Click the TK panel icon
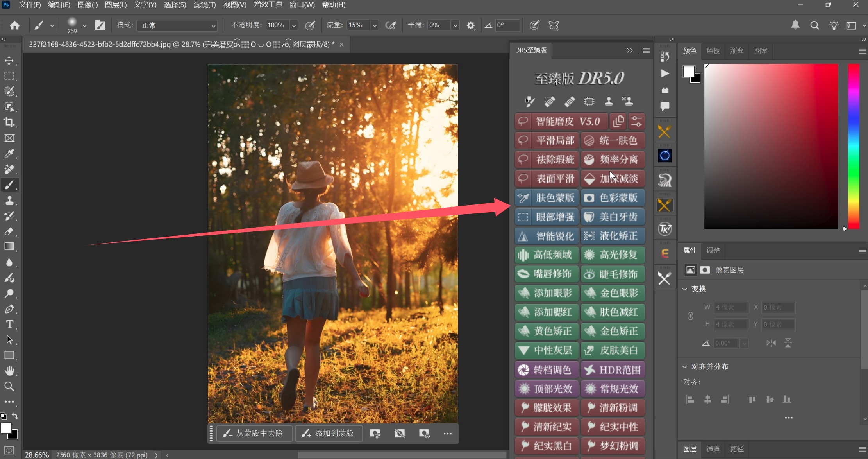The height and width of the screenshot is (459, 868). click(664, 229)
